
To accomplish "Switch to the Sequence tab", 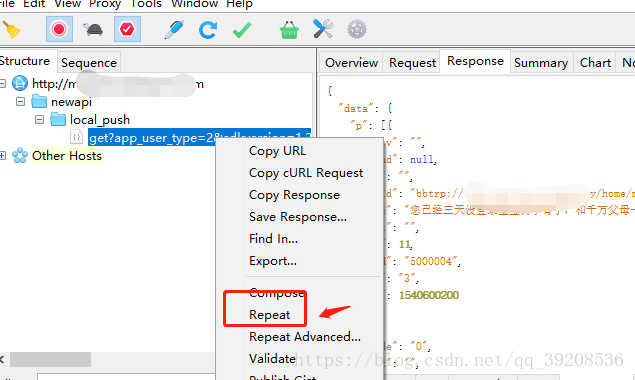I will [89, 63].
